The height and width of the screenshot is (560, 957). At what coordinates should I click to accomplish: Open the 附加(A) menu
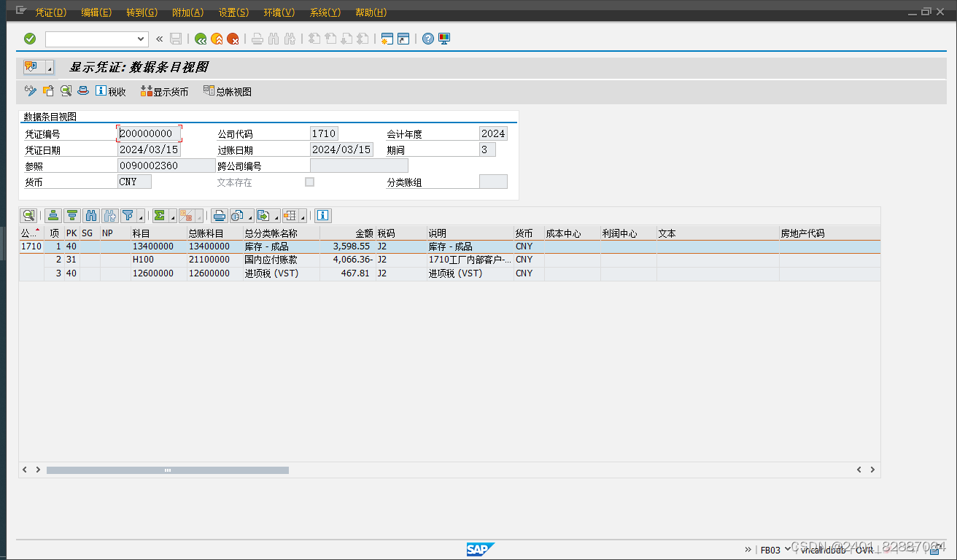click(187, 12)
